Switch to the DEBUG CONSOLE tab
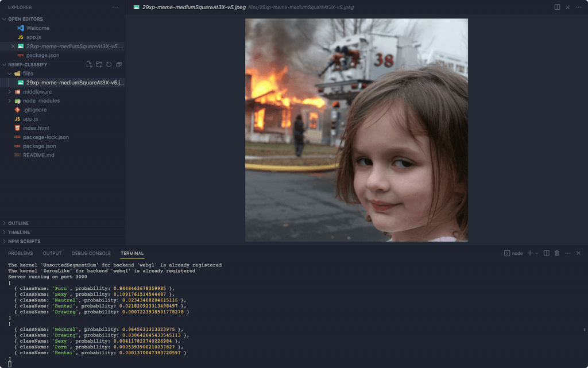Image resolution: width=588 pixels, height=368 pixels. tap(91, 253)
